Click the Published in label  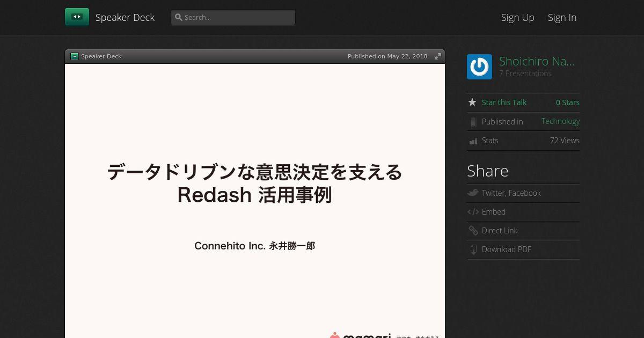coord(502,122)
